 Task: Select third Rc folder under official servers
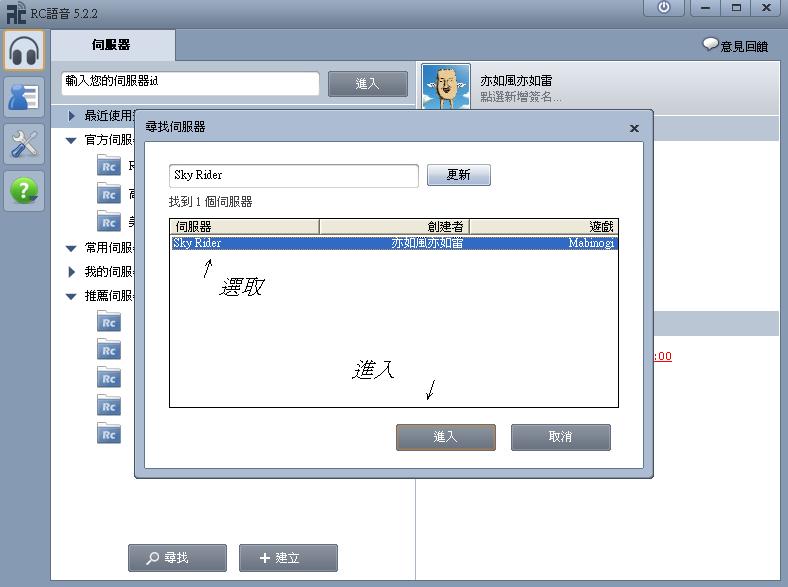(x=109, y=222)
